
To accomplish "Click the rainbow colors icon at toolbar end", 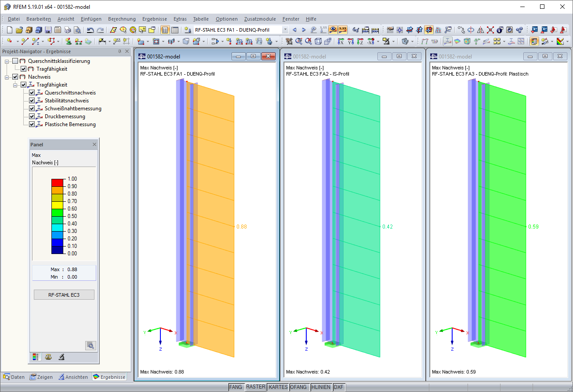I will (560, 41).
